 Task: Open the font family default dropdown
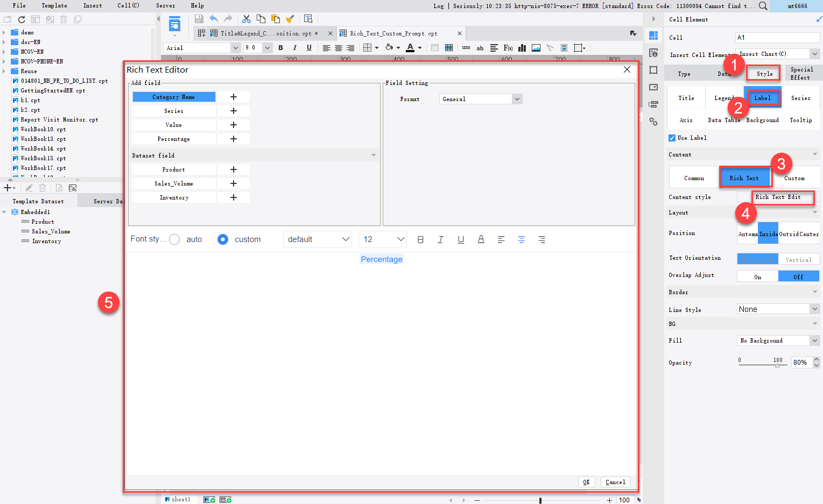317,239
